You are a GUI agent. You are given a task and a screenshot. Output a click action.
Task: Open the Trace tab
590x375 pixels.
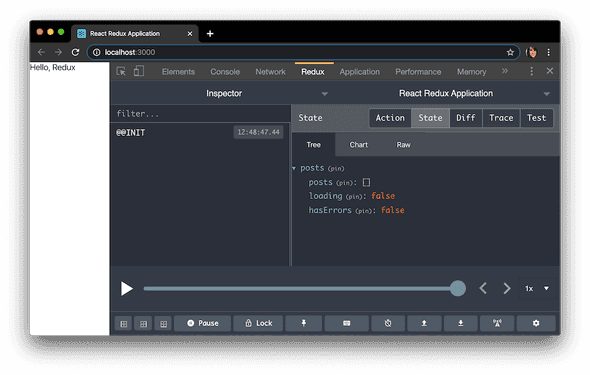pyautogui.click(x=501, y=118)
